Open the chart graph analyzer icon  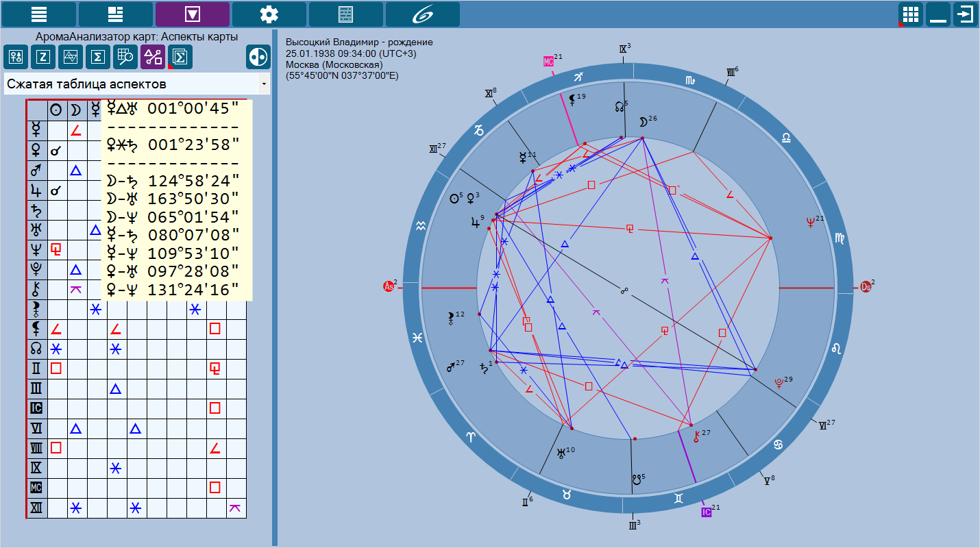[x=71, y=58]
